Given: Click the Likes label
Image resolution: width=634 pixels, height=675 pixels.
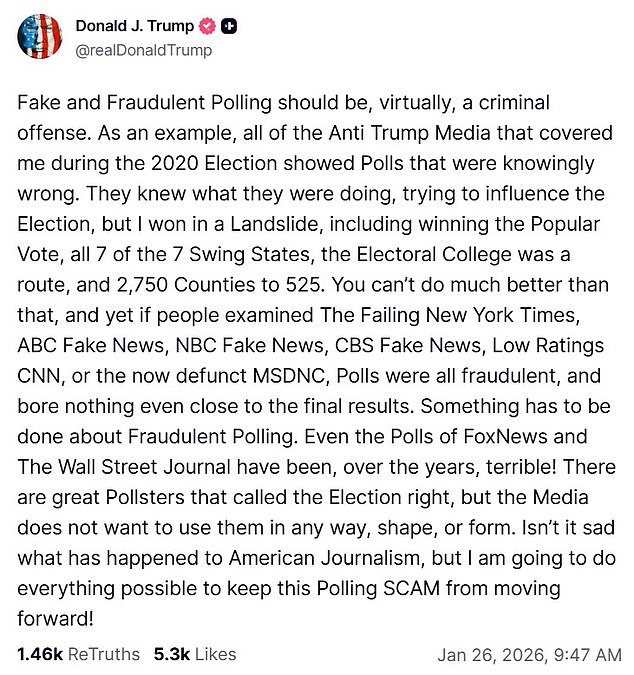Looking at the screenshot, I should coord(214,654).
